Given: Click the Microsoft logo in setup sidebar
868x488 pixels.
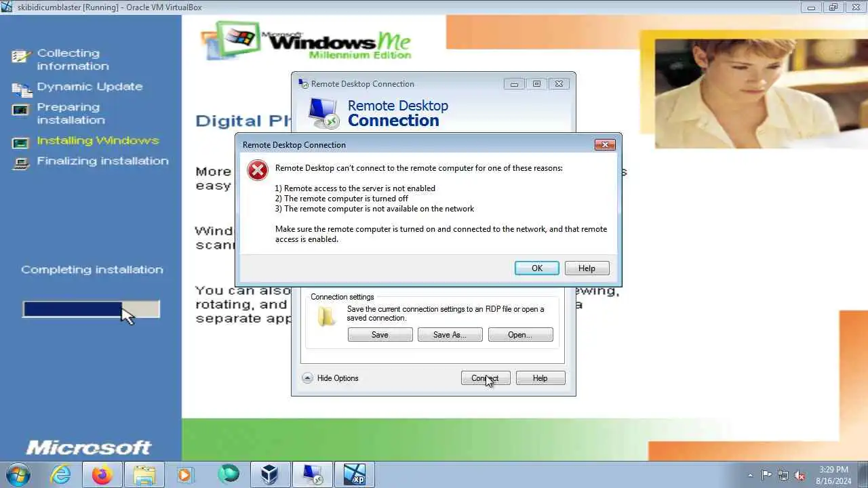Looking at the screenshot, I should click(89, 447).
